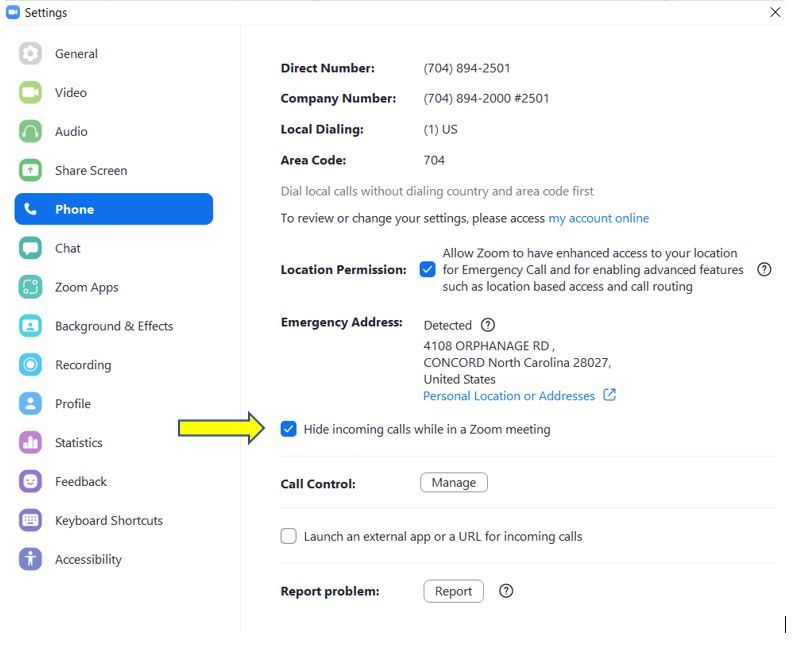
Task: Click the Manage call control button
Action: tap(454, 482)
